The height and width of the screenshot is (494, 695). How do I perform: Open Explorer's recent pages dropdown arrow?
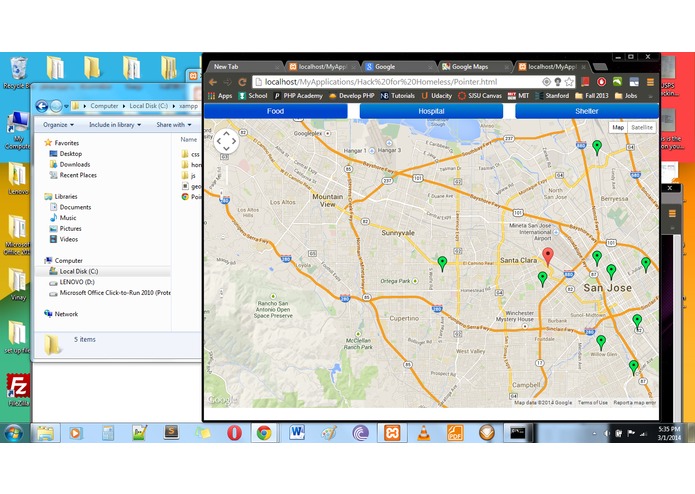66,106
